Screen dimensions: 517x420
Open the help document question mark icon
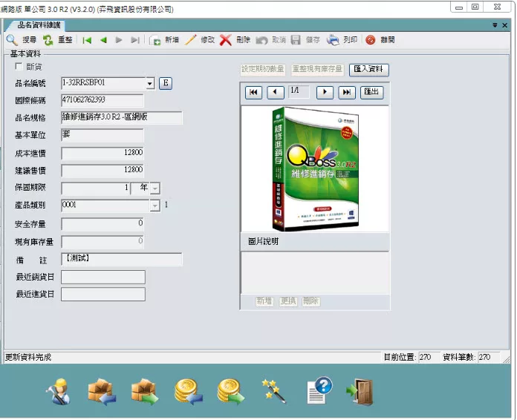click(x=318, y=391)
